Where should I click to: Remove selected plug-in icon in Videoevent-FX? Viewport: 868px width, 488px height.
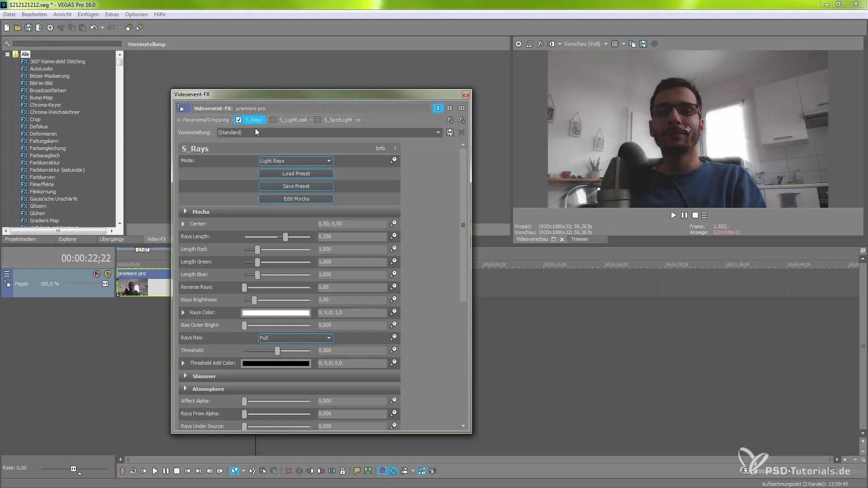(x=462, y=120)
